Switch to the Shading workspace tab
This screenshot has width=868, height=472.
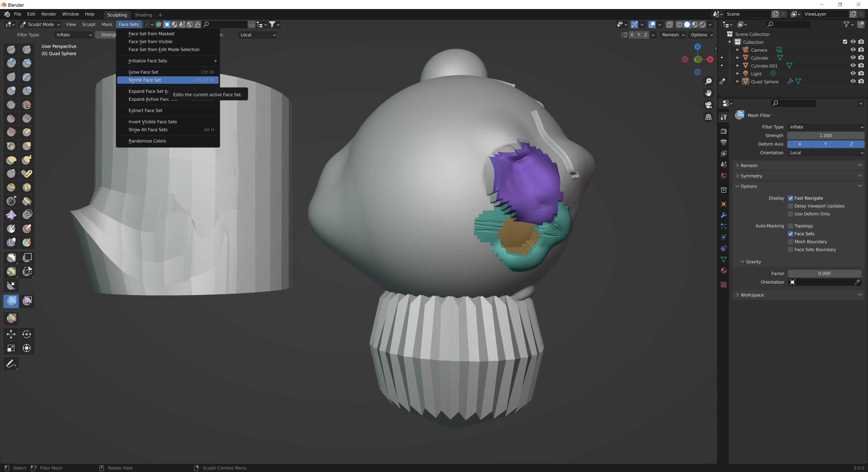tap(143, 15)
